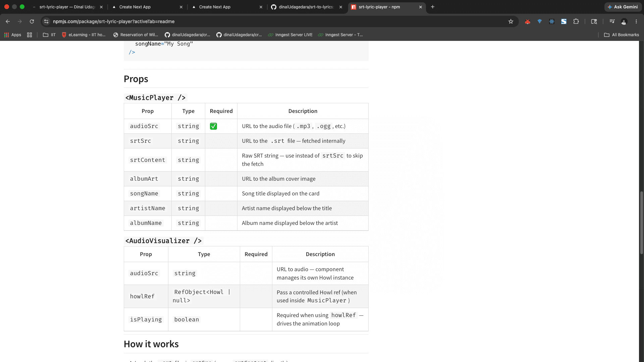
Task: Open second dinalUdagedara/cr... bookmark
Action: point(239,35)
